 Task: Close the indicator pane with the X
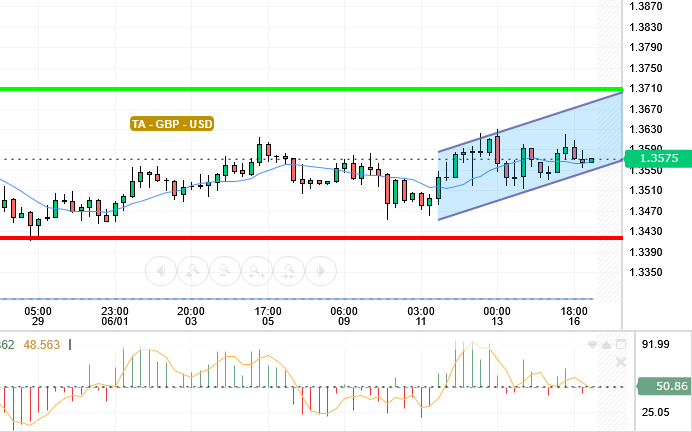(x=621, y=362)
